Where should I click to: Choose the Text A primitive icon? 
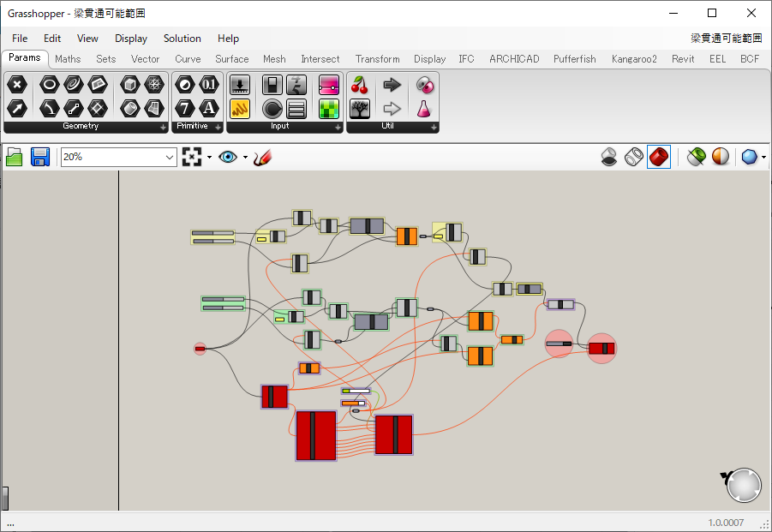click(209, 108)
